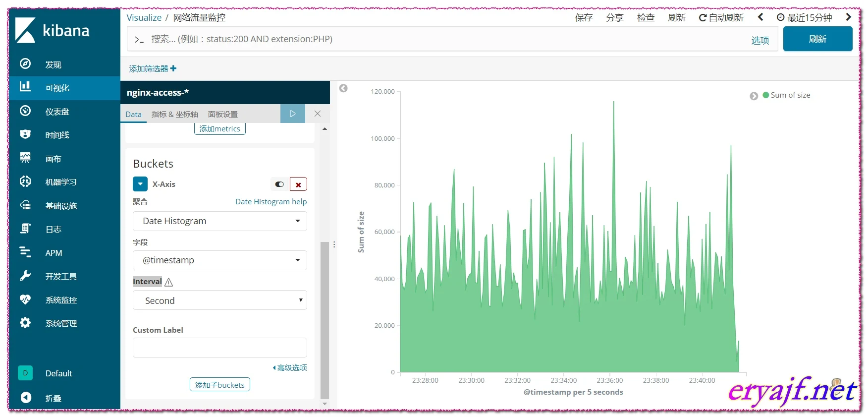Click the scrollbar up arrow

(325, 128)
